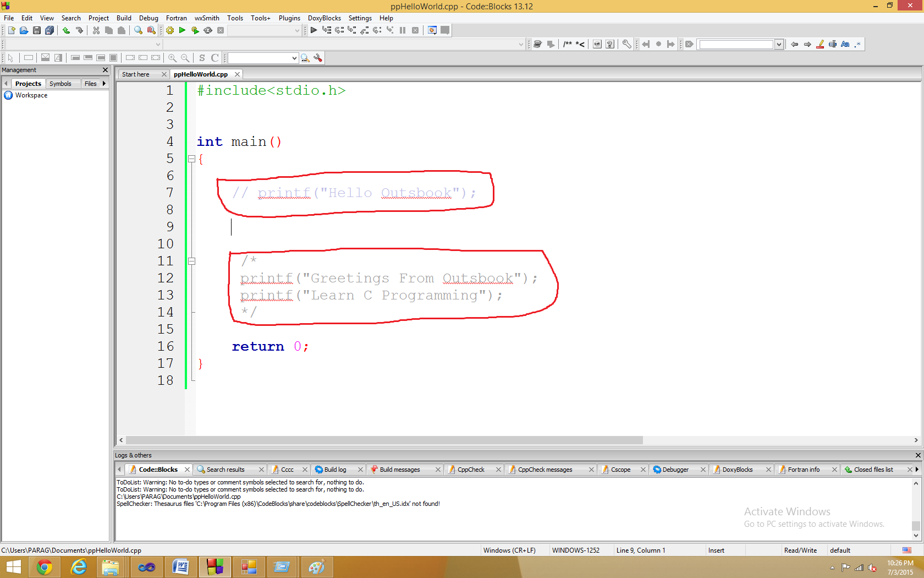Viewport: 924px width, 578px height.
Task: Open the Symbols tab in Management panel
Action: pos(61,84)
